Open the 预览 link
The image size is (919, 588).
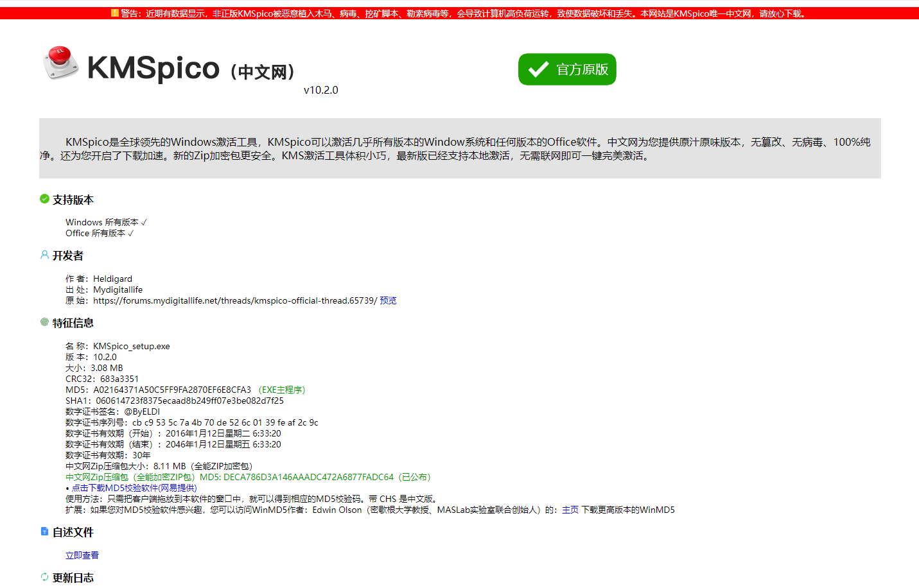[388, 300]
